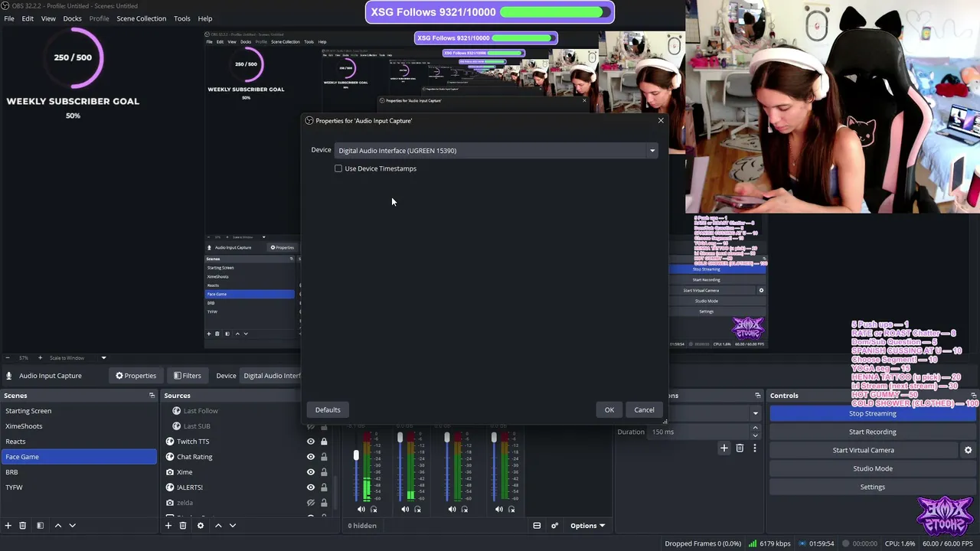Open virtual camera settings gear
The height and width of the screenshot is (551, 980).
(968, 450)
